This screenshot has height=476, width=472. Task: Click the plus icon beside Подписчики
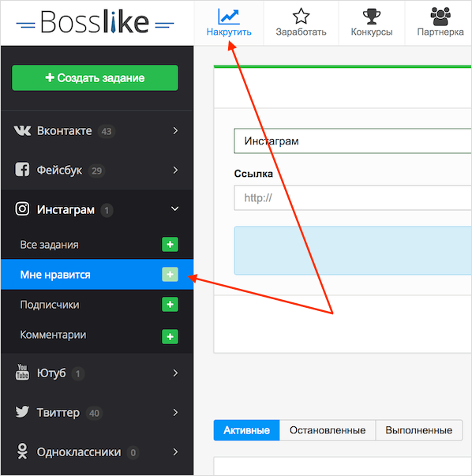[x=170, y=305]
